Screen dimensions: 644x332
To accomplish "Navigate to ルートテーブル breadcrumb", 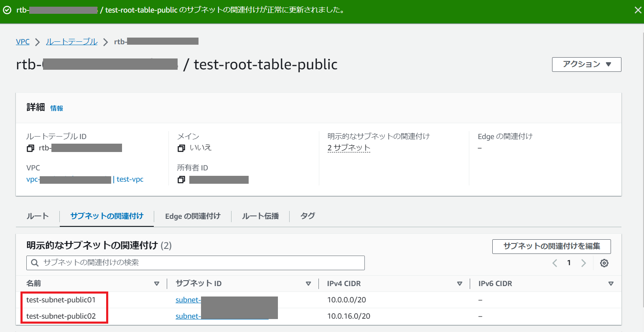I will (71, 42).
